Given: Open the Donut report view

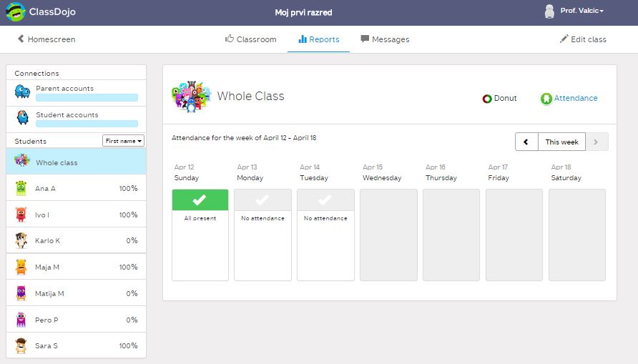Looking at the screenshot, I should pos(499,99).
